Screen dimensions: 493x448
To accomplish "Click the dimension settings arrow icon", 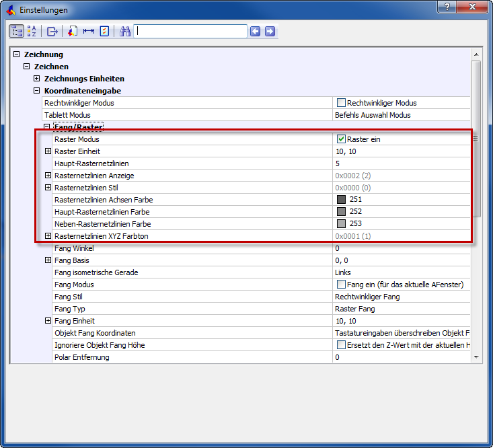I will (88, 31).
